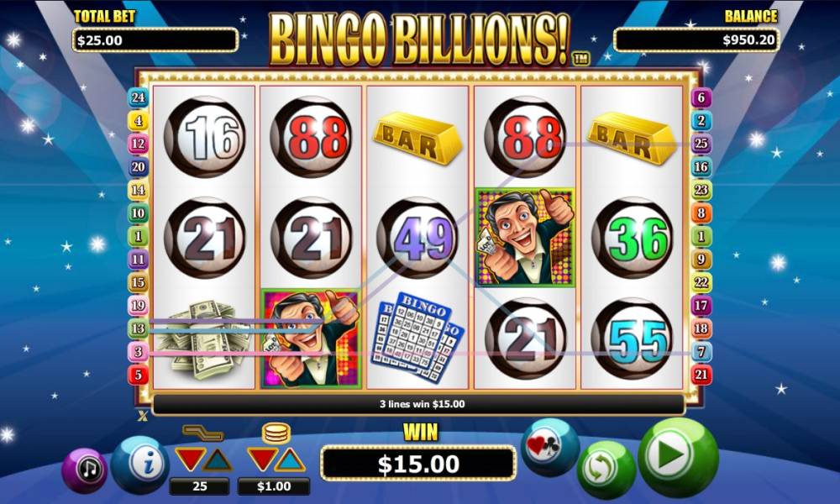Screen dimensions: 840x504
Task: Increase paylines with the blue up arrow
Action: pos(218,459)
